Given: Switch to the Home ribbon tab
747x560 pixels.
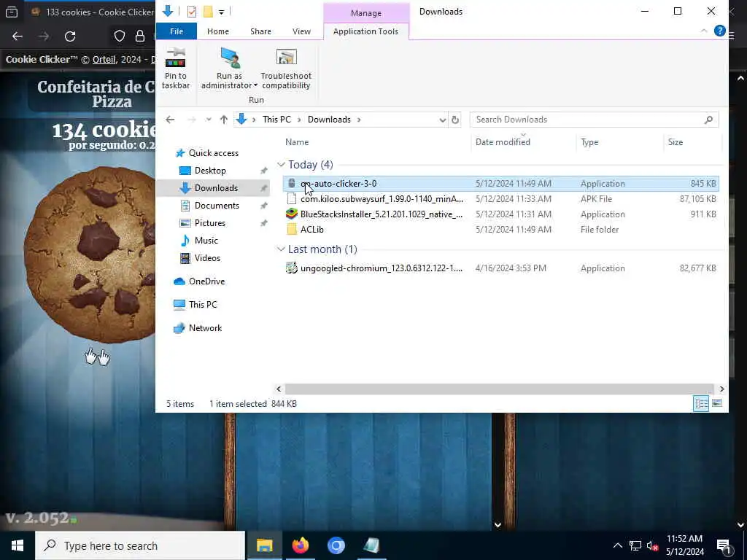Looking at the screenshot, I should (218, 31).
